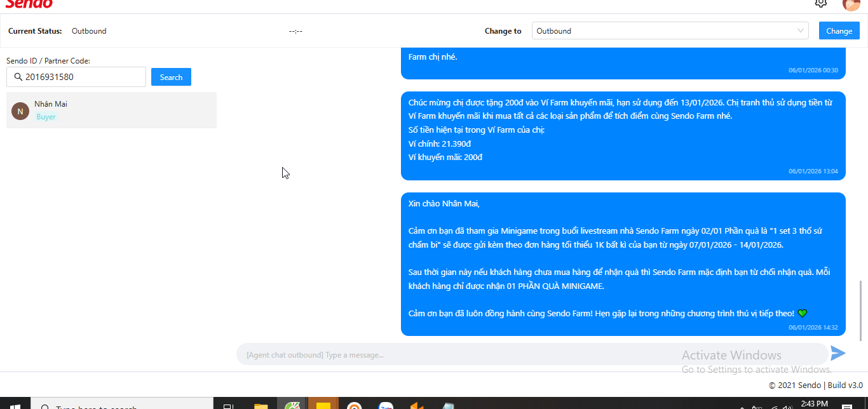Open the Nhân Mai conversation

pos(111,110)
